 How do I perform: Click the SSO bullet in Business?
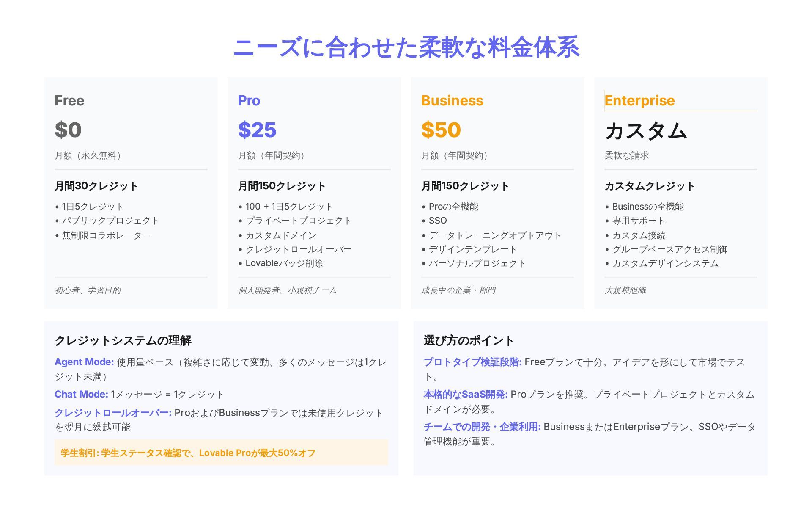pos(438,221)
